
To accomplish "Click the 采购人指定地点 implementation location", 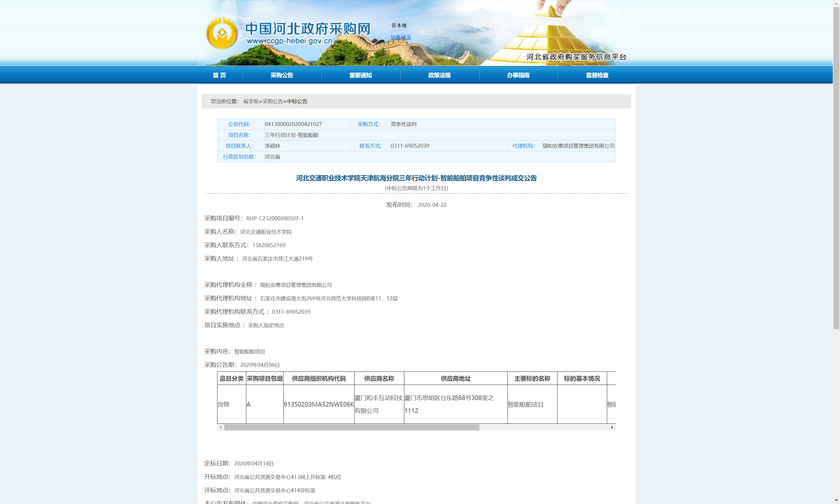I will (x=266, y=325).
